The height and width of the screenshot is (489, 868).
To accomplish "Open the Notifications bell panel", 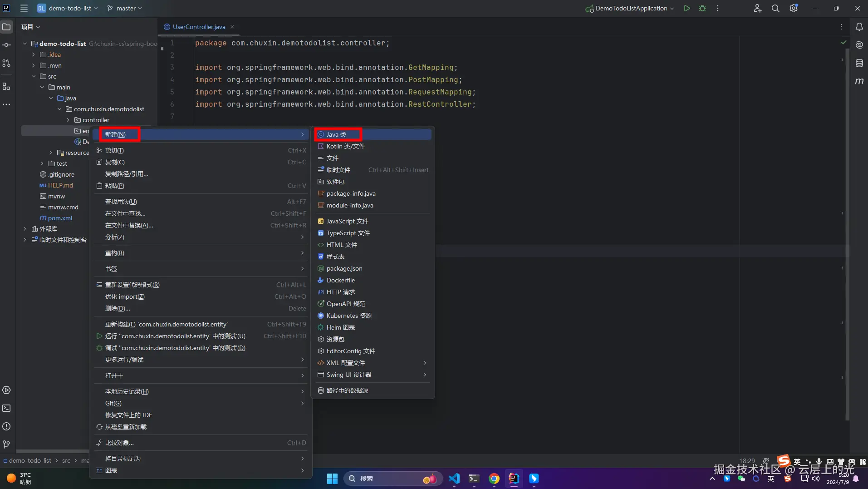I will coord(859,27).
